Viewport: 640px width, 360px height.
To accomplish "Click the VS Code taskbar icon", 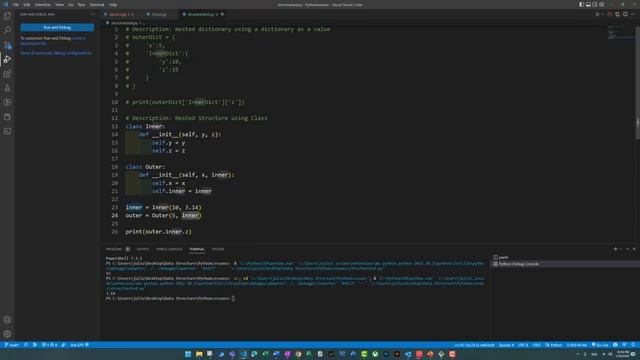I will tap(243, 354).
